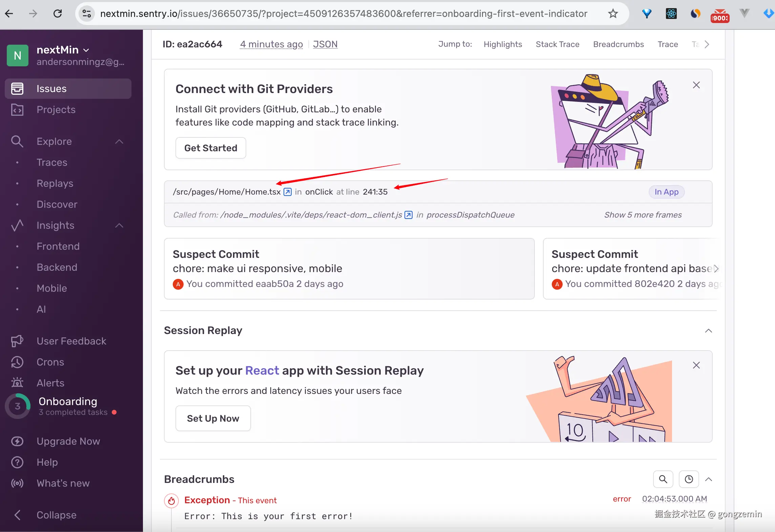Click the Breadcrumbs clock time-format icon
775x532 pixels.
pos(689,479)
